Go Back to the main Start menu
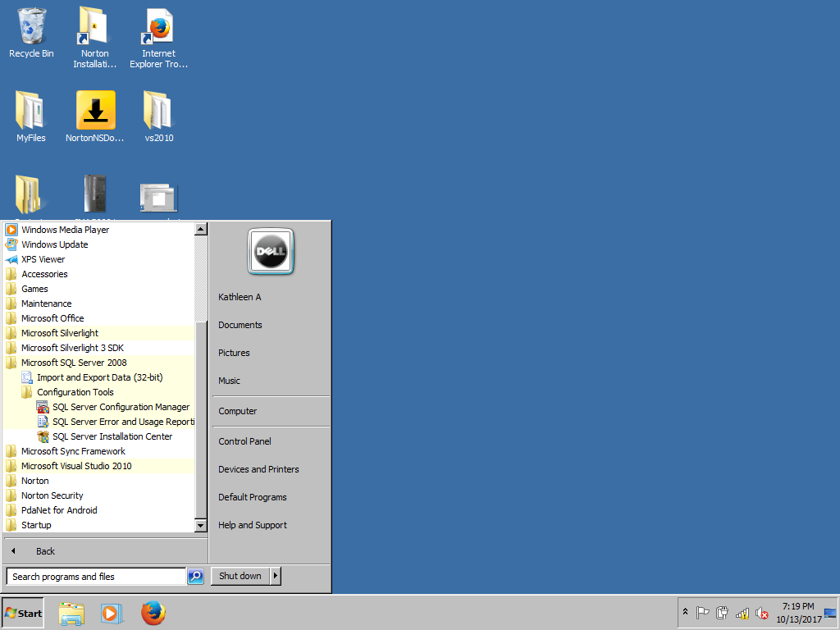 click(104, 550)
